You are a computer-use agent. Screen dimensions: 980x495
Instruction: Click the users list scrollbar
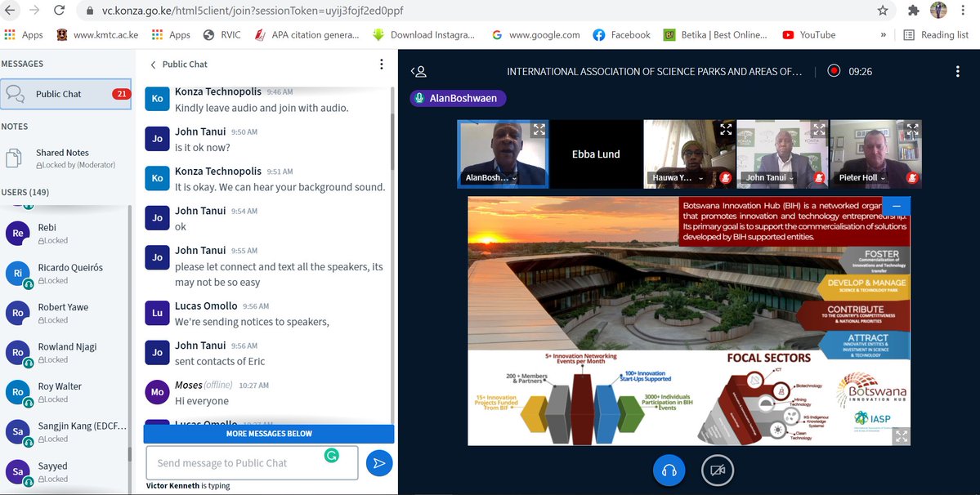point(130,327)
